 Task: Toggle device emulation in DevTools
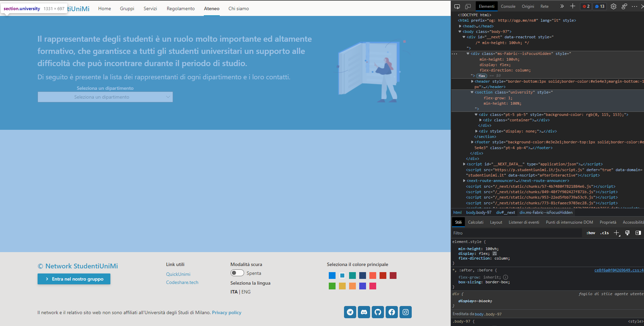(468, 6)
